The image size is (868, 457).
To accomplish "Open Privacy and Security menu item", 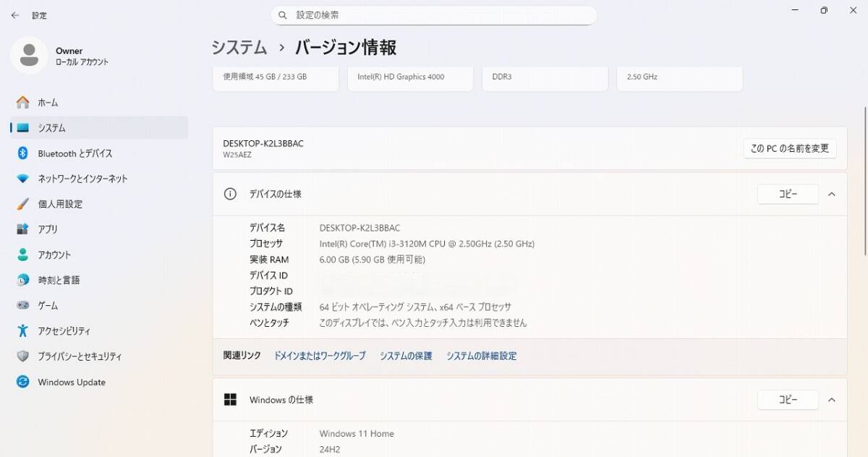I will coord(80,356).
